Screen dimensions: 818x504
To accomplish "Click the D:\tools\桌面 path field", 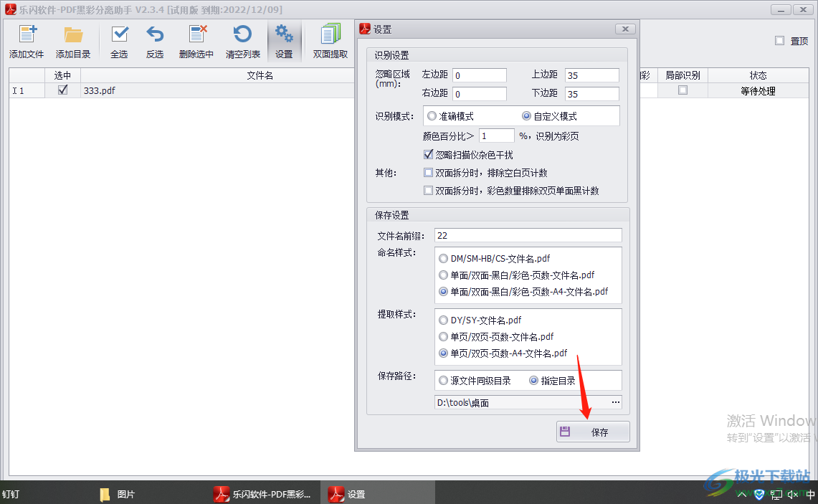I will click(522, 402).
